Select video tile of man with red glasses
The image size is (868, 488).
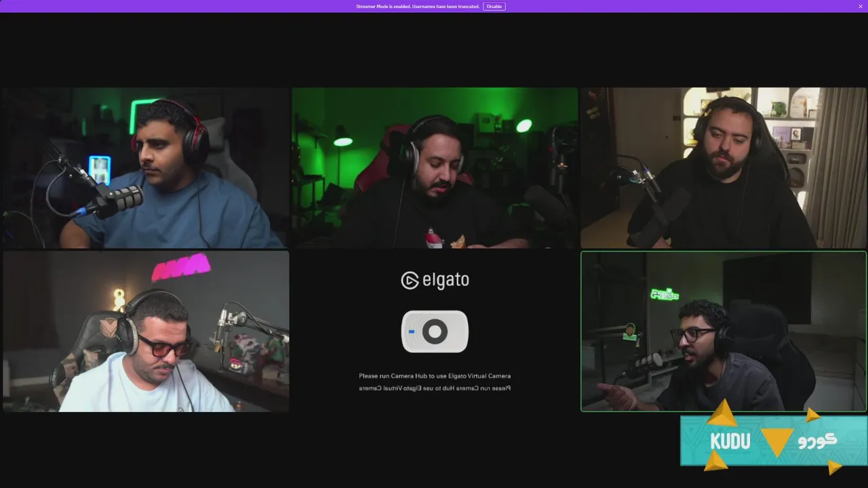pyautogui.click(x=146, y=331)
